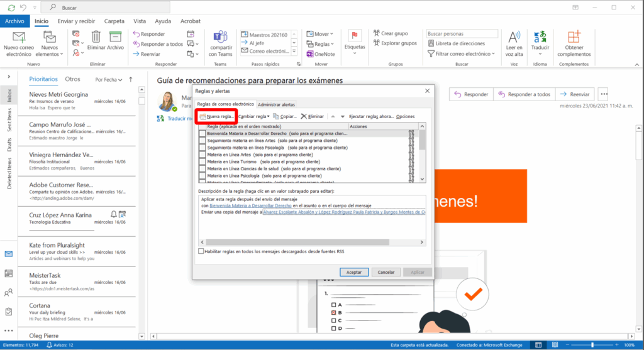Image resolution: width=644 pixels, height=350 pixels.
Task: Click the Aceptar button
Action: (x=354, y=272)
